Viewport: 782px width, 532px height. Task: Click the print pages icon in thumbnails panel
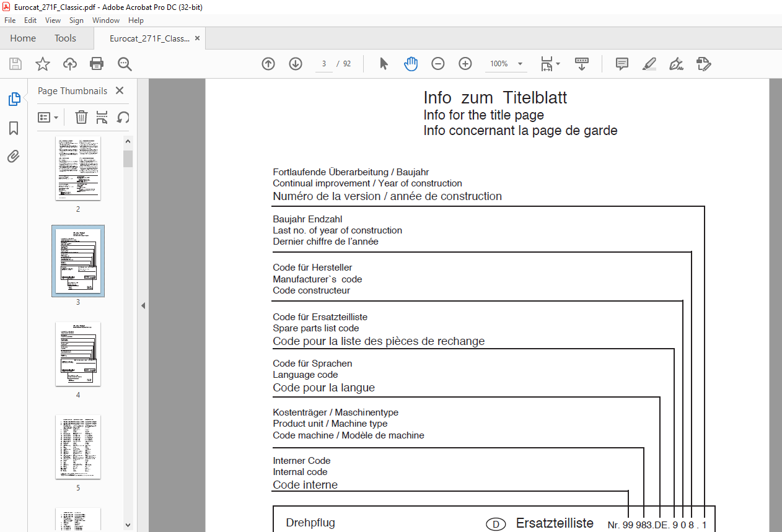(102, 117)
